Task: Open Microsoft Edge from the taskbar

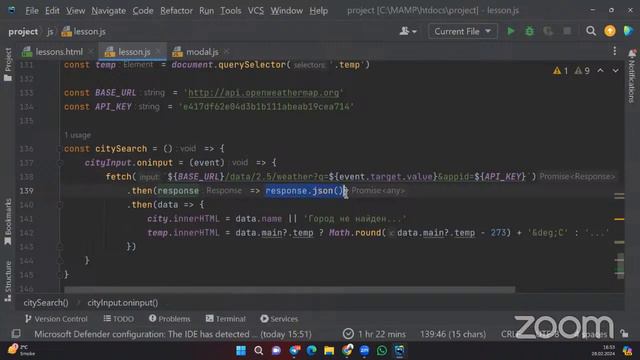Action: point(311,351)
